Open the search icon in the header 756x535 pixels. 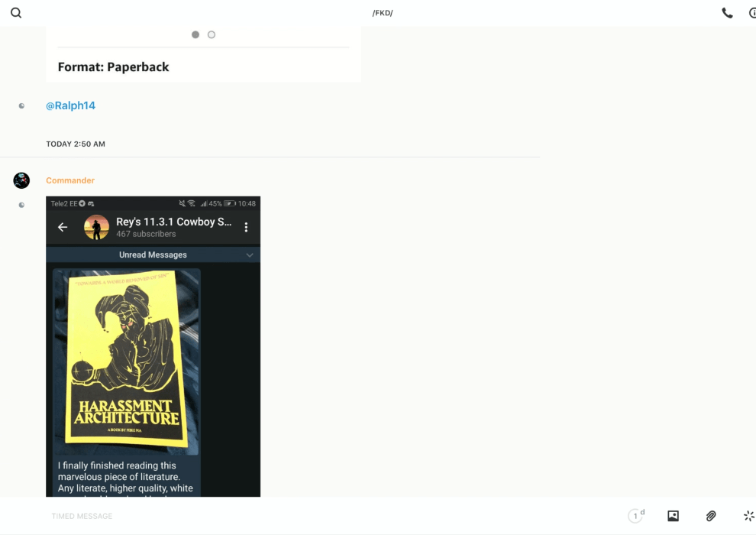click(x=16, y=13)
